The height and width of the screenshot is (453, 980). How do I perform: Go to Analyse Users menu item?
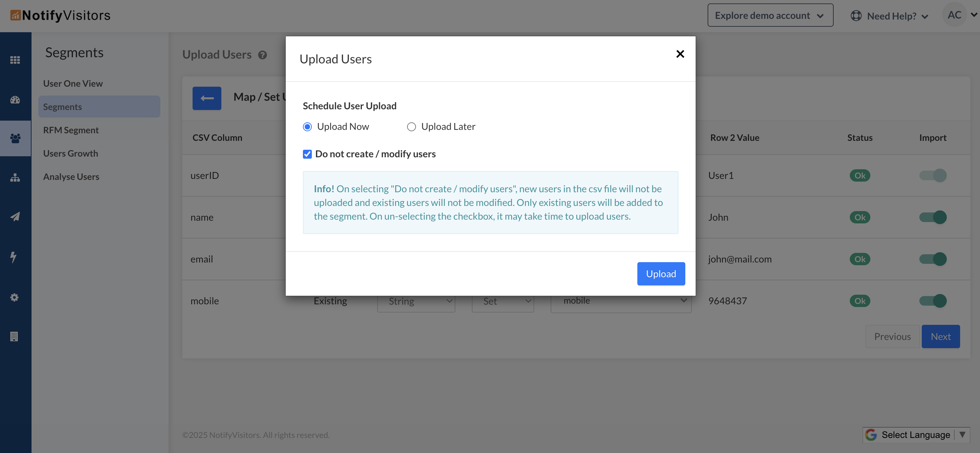(71, 176)
